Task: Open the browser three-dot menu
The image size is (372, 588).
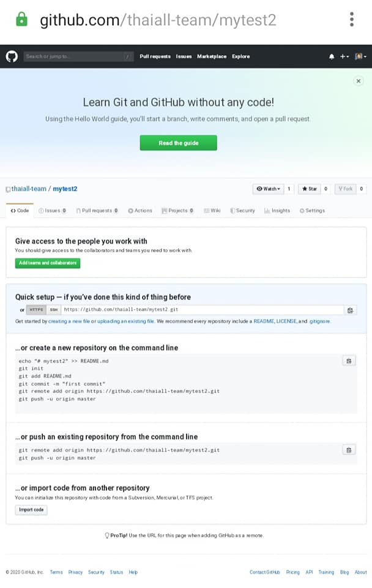Action: (x=352, y=20)
